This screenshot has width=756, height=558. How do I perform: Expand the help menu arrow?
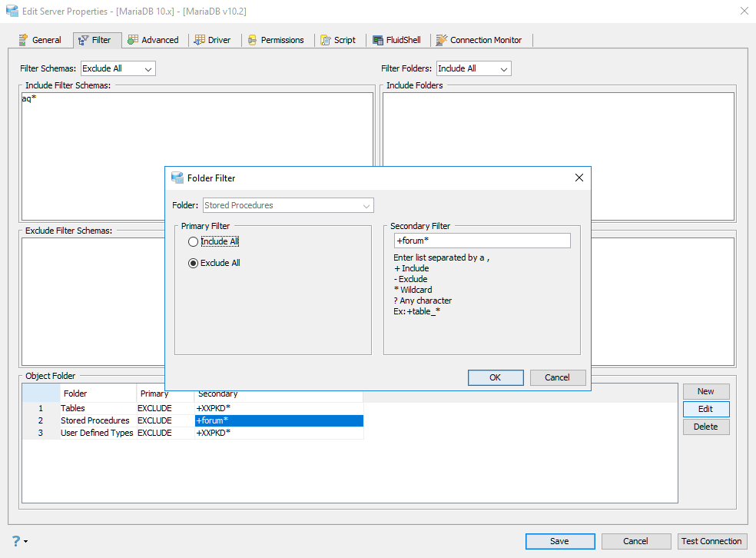[x=25, y=542]
